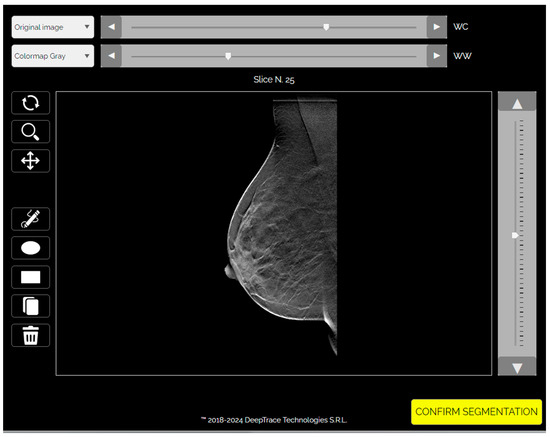The image size is (550, 437).
Task: Open the Original image dropdown
Action: pyautogui.click(x=53, y=27)
